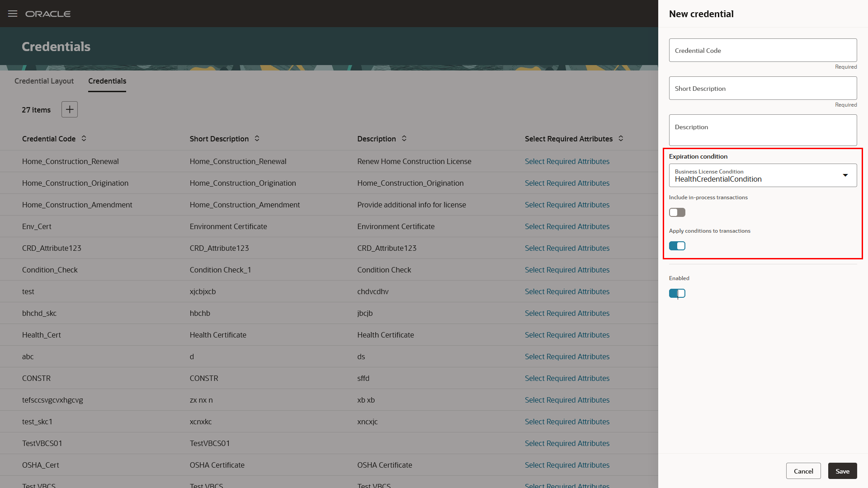
Task: Sort the Description column
Action: [404, 139]
